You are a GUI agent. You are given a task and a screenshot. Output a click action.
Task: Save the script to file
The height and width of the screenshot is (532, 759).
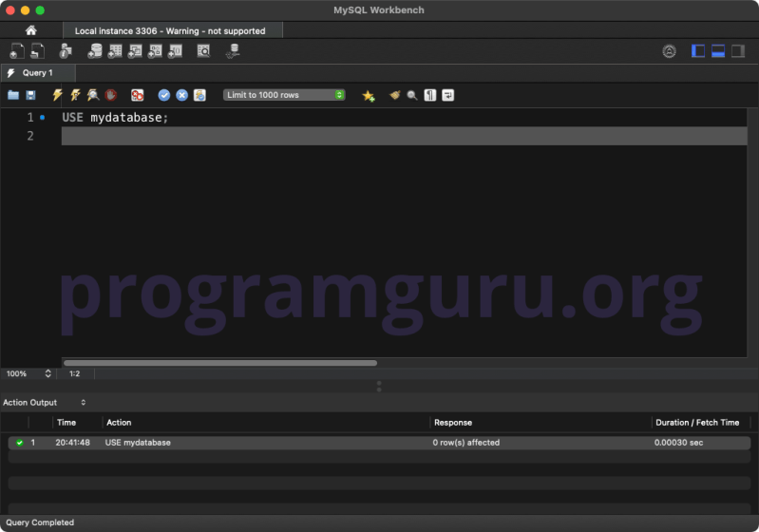coord(30,95)
